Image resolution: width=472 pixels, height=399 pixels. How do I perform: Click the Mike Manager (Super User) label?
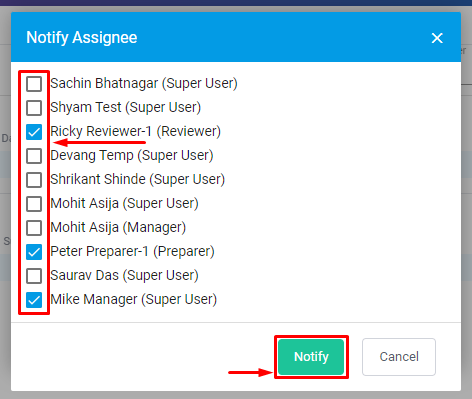(134, 299)
